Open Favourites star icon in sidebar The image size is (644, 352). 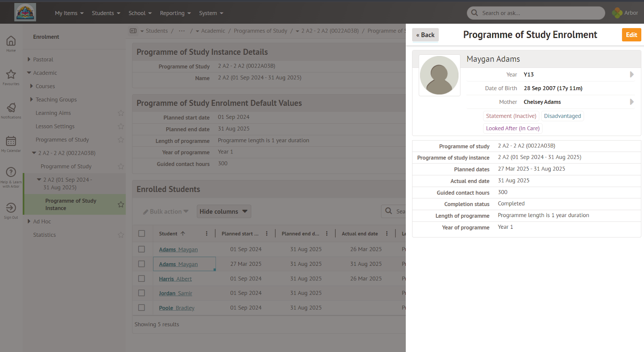11,75
